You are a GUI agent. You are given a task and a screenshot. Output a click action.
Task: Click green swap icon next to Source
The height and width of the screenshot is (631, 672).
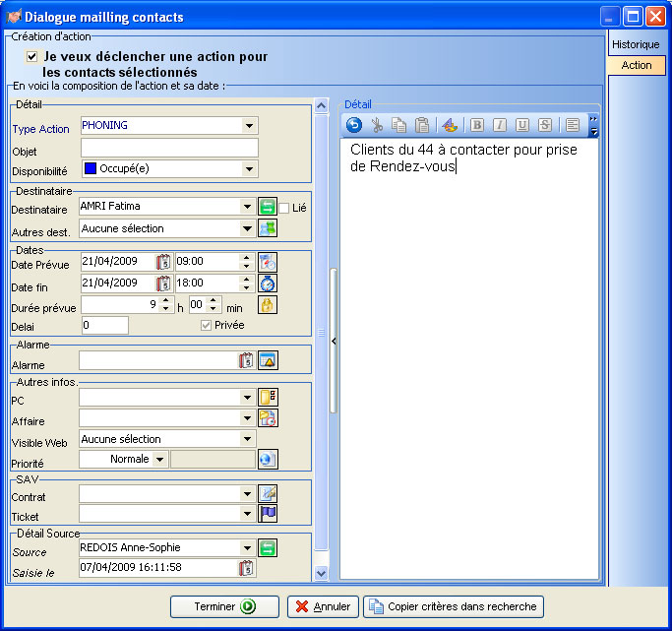[268, 548]
